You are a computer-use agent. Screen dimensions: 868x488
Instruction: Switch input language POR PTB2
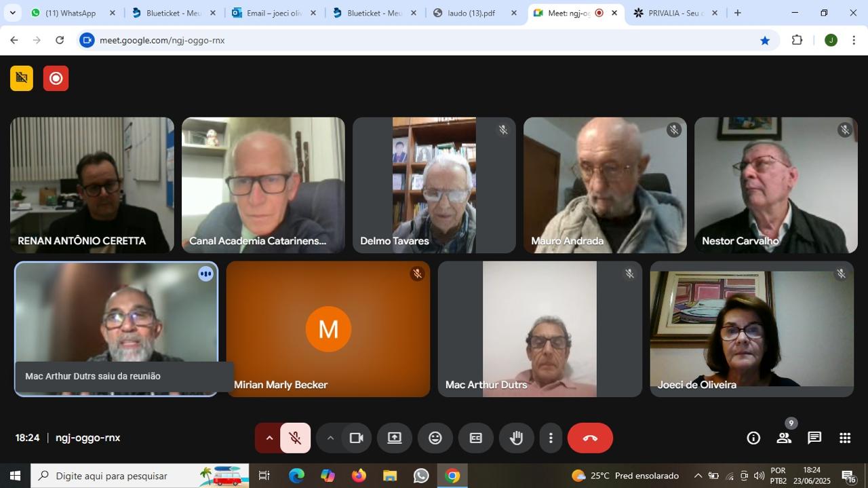[778, 476]
